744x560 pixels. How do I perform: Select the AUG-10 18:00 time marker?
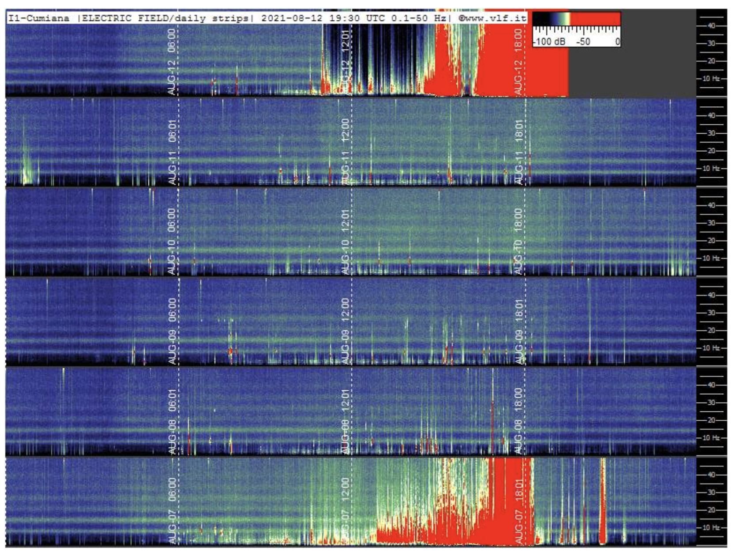tap(519, 242)
